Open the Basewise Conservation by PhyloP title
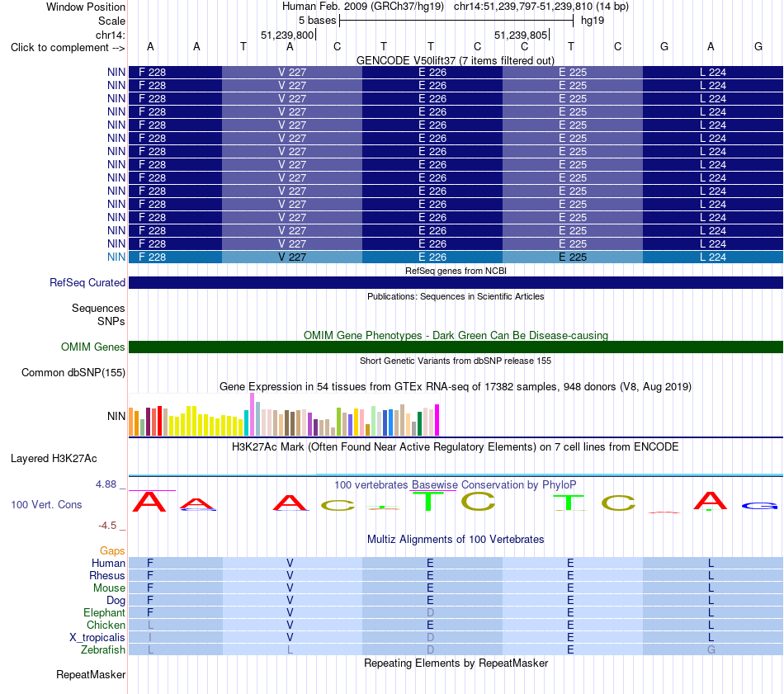The height and width of the screenshot is (694, 784). click(456, 484)
